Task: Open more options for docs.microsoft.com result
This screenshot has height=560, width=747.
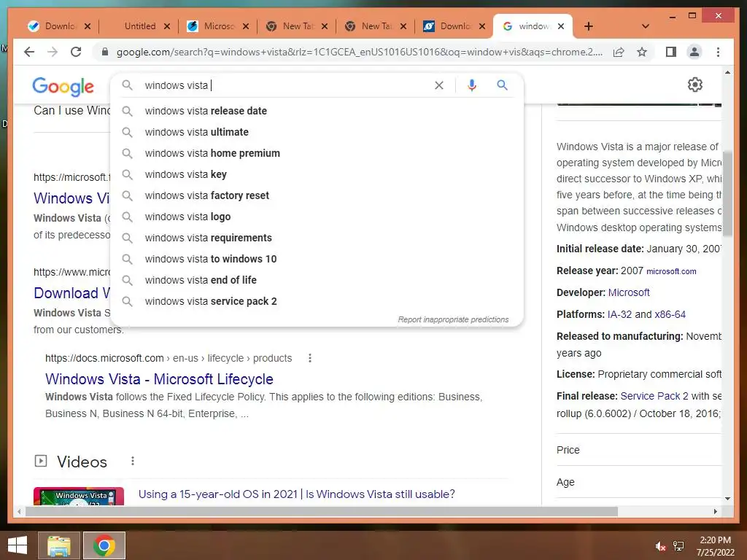Action: pos(309,358)
